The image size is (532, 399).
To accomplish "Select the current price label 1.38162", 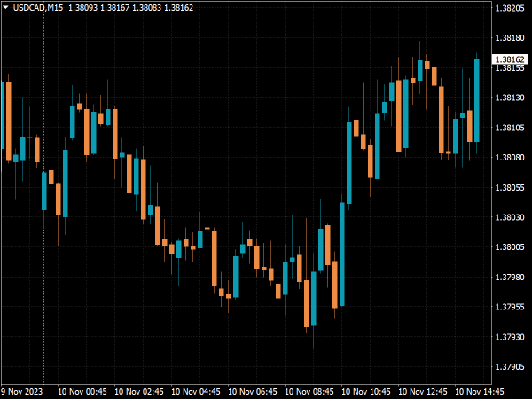I will [510, 59].
